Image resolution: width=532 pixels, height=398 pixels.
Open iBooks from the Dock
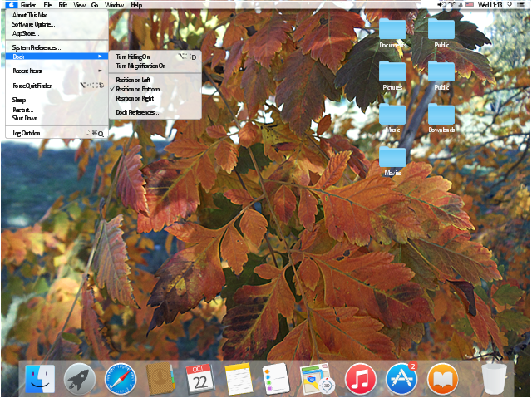pyautogui.click(x=442, y=379)
